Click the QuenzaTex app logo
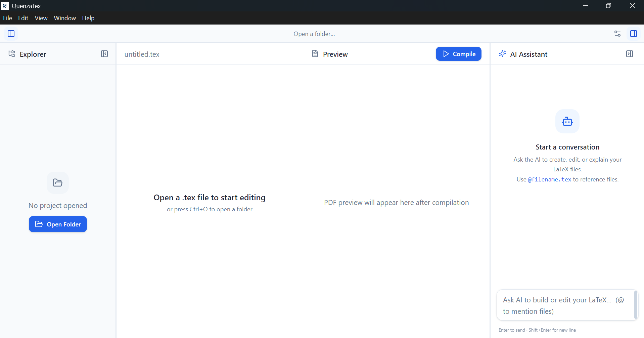 [5, 6]
